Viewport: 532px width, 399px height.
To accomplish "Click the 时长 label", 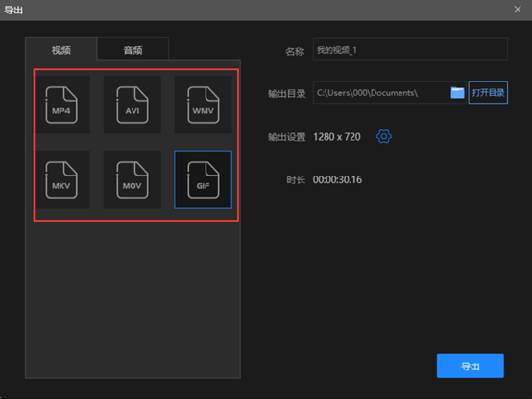I will click(x=296, y=180).
